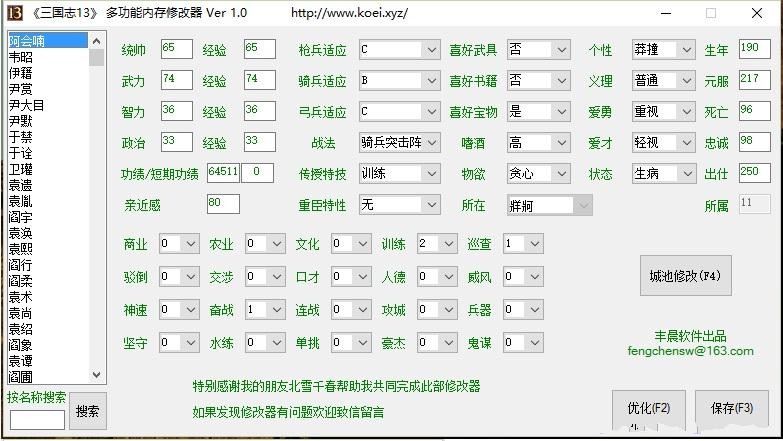Open the 奋战 level dropdown

click(265, 310)
